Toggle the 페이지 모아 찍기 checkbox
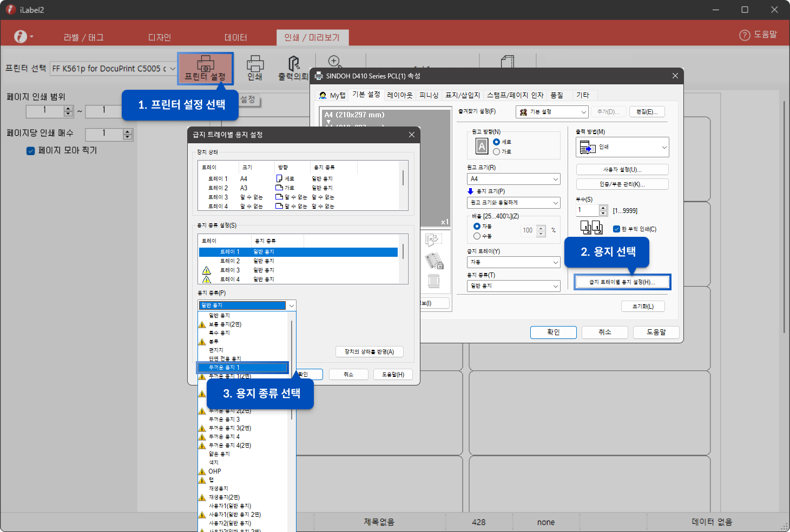 31,151
